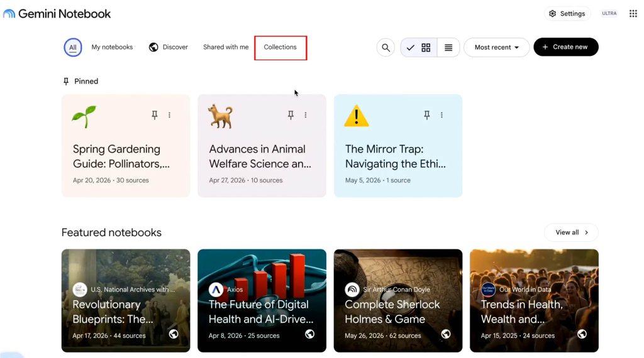Viewport: 644px width, 358px height.
Task: Switch to the Discover tab
Action: click(x=169, y=47)
